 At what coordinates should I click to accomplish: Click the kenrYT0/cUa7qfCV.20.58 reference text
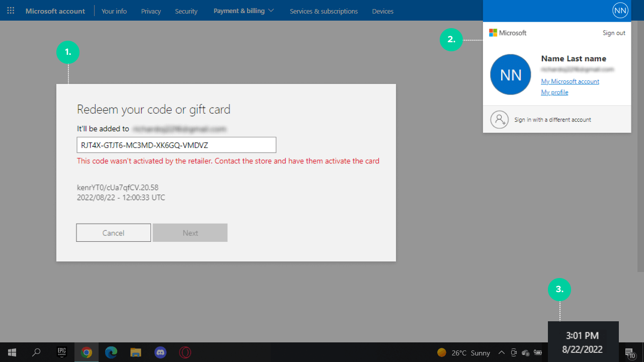click(118, 188)
